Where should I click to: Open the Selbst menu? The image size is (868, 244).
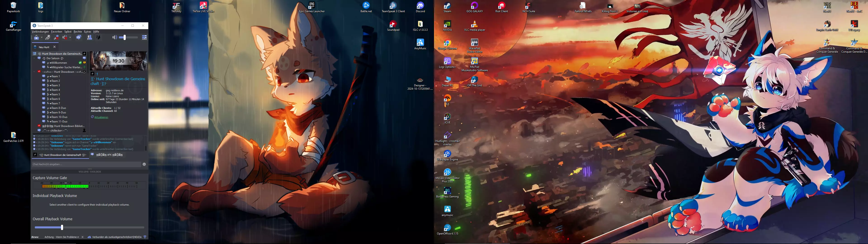click(x=68, y=32)
